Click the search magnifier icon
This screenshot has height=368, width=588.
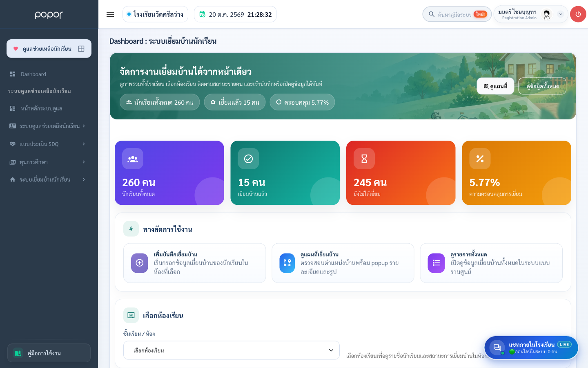[x=432, y=14]
